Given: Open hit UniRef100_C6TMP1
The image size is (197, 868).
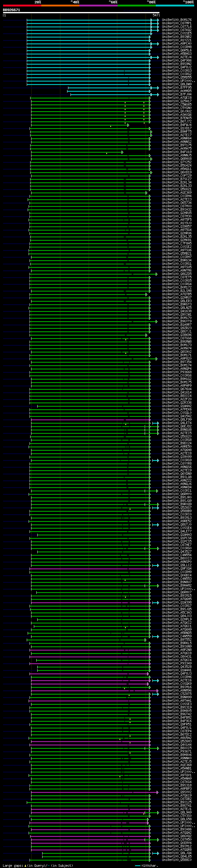Looking at the screenshot, I should pyautogui.click(x=176, y=23).
